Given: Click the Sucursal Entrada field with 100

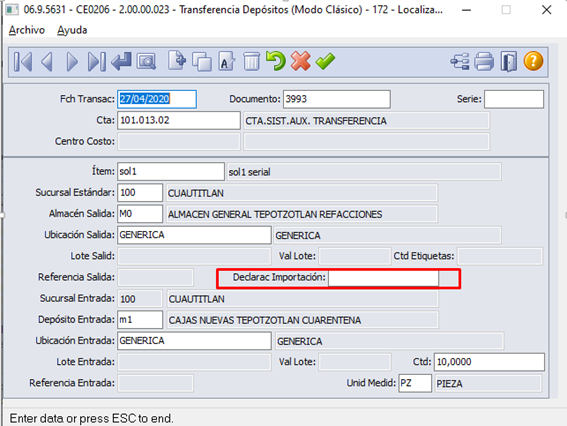Looking at the screenshot, I should pos(140,299).
